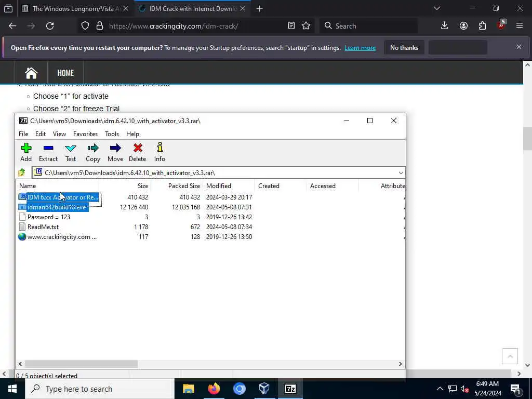Click the Firefox Back arrow
The image size is (532, 399).
click(x=12, y=26)
